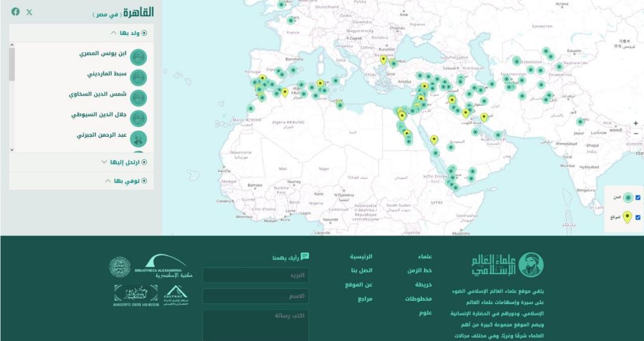Click the yellow location pin near Istanbul

(x=384, y=59)
